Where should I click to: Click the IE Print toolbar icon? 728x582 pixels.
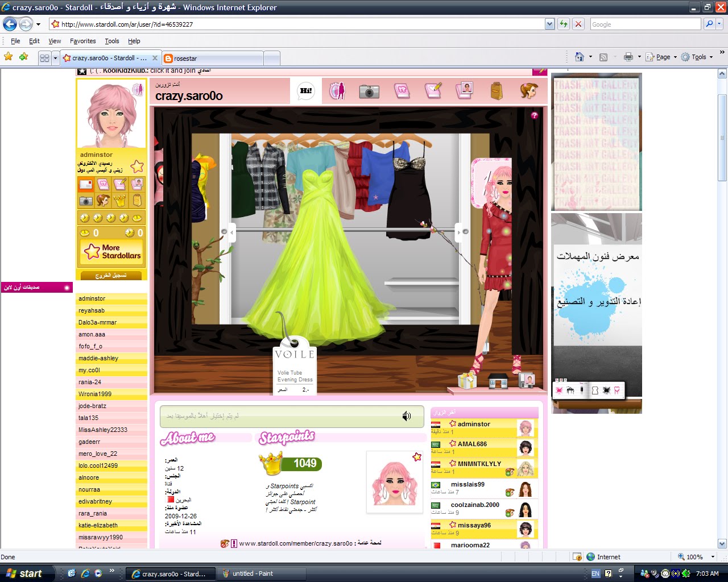628,57
